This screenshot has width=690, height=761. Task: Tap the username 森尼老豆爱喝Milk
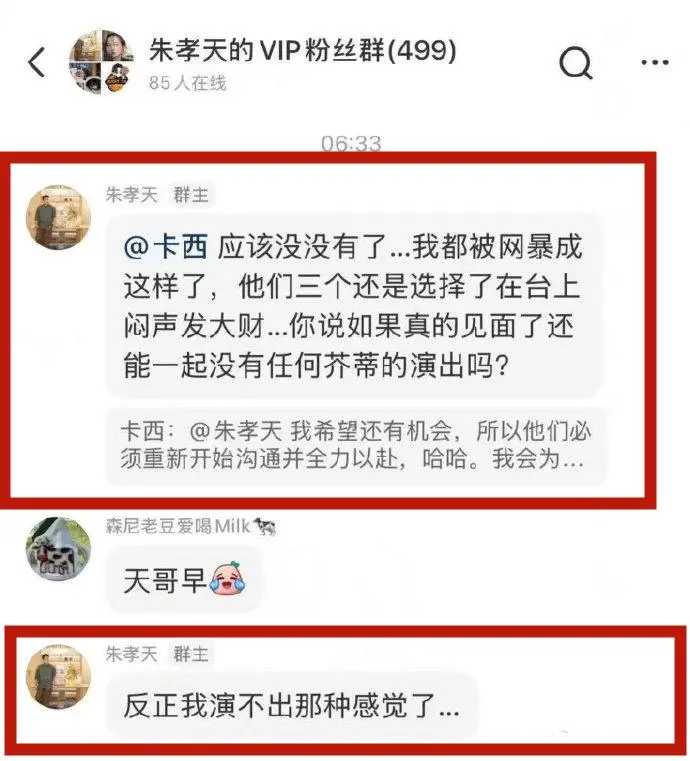[191, 526]
